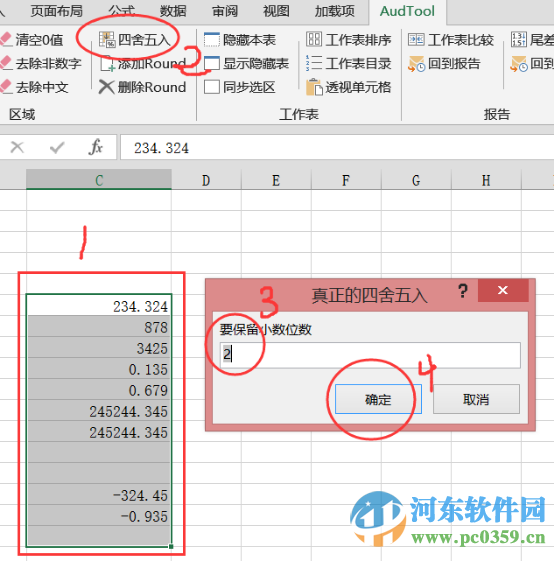Image resolution: width=555 pixels, height=562 pixels.
Task: Switch to the 数据 tab
Action: (x=173, y=11)
